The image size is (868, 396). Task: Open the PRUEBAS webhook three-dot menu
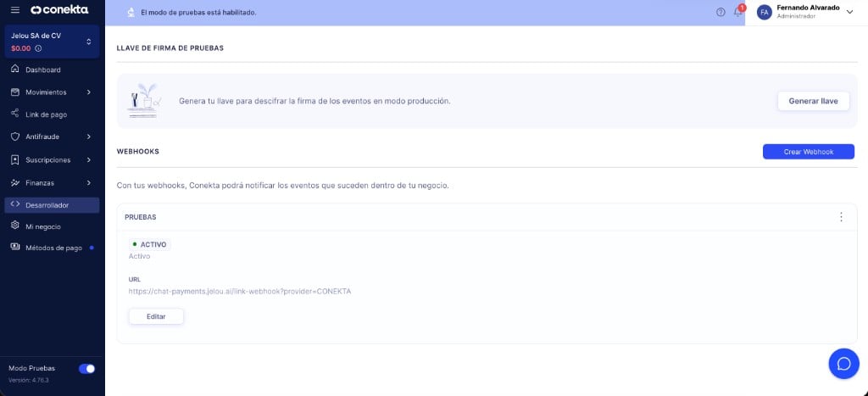(x=841, y=216)
